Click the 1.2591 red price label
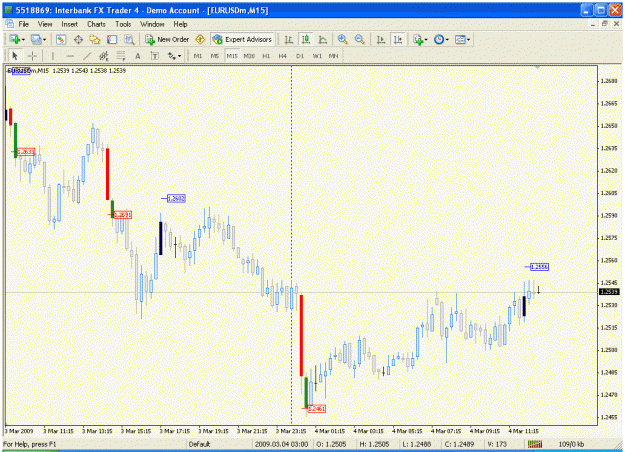Viewport: 625px width, 452px height. point(122,215)
